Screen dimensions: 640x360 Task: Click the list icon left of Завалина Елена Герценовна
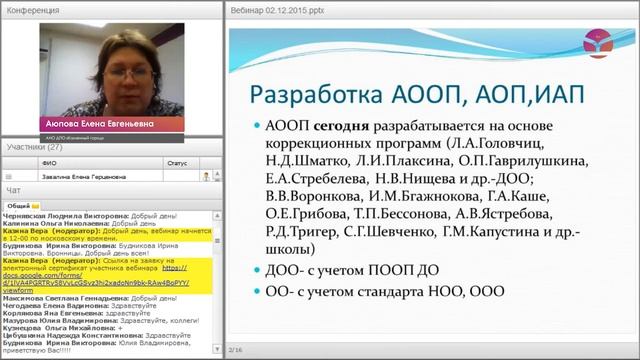point(9,177)
